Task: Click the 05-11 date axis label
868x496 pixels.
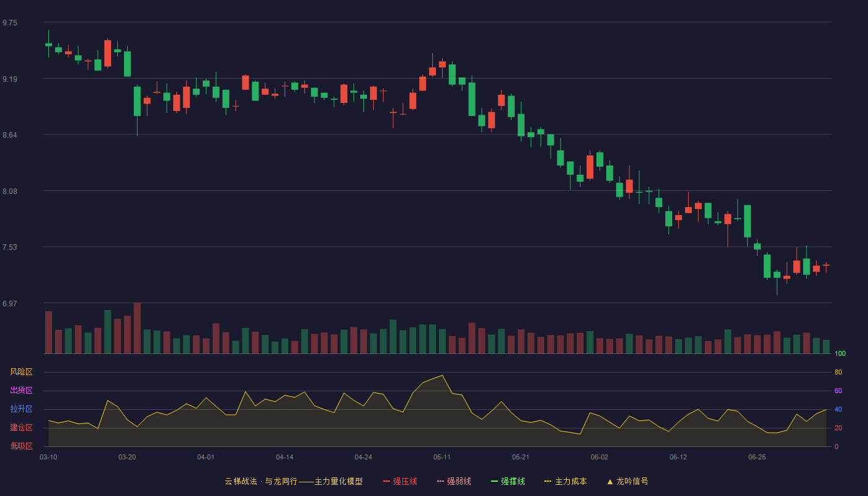Action: 442,457
